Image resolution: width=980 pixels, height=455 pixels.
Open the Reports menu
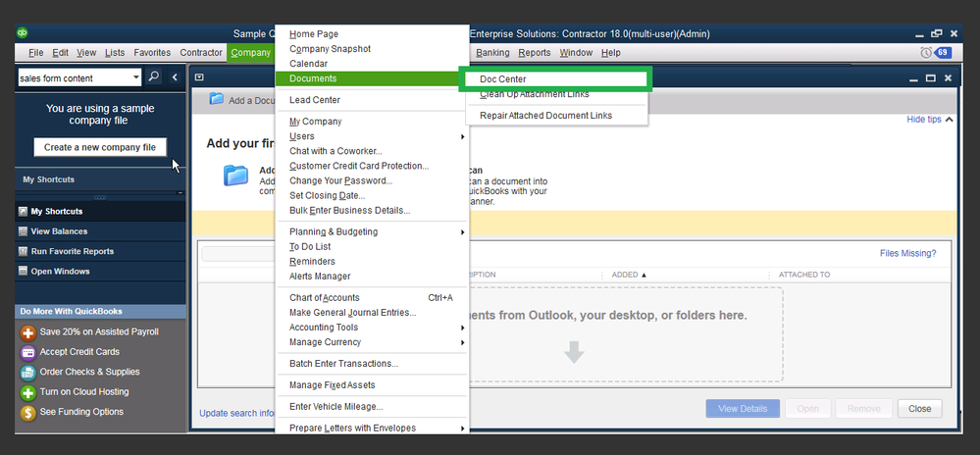pos(535,53)
